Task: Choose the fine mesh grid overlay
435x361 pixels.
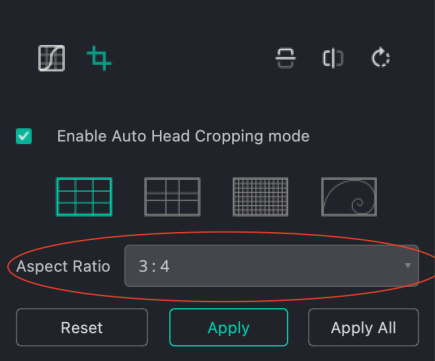Action: pyautogui.click(x=260, y=197)
